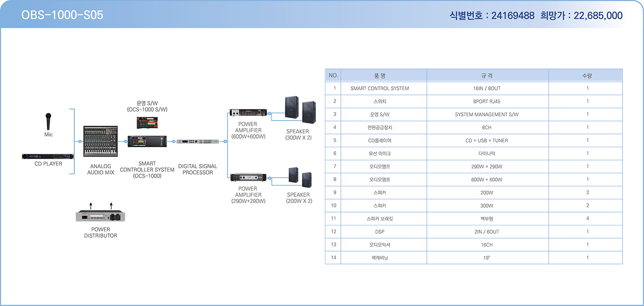Select the 16IN / 8OUT spec cell
The image size is (644, 306).
(x=487, y=88)
